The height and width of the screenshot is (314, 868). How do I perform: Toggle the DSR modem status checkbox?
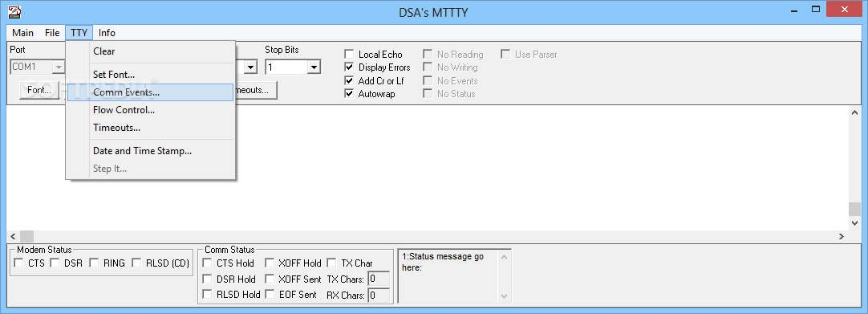[55, 263]
